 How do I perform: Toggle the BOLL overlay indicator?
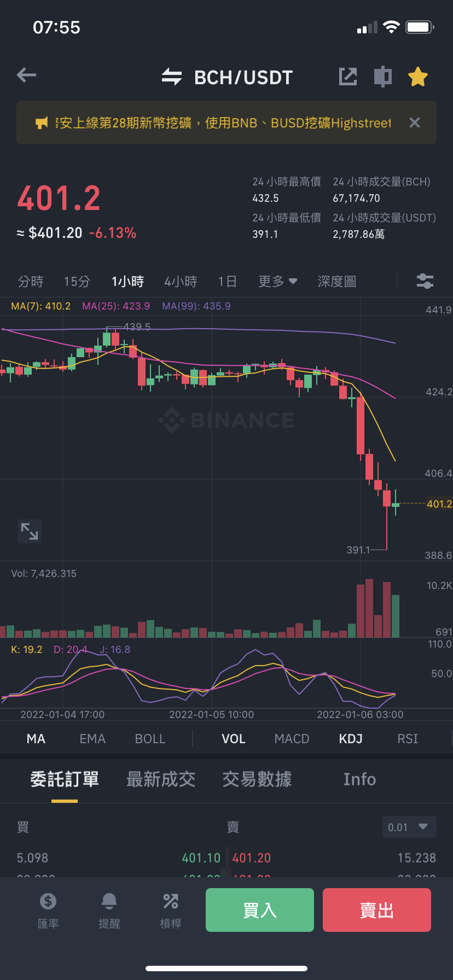[x=150, y=739]
